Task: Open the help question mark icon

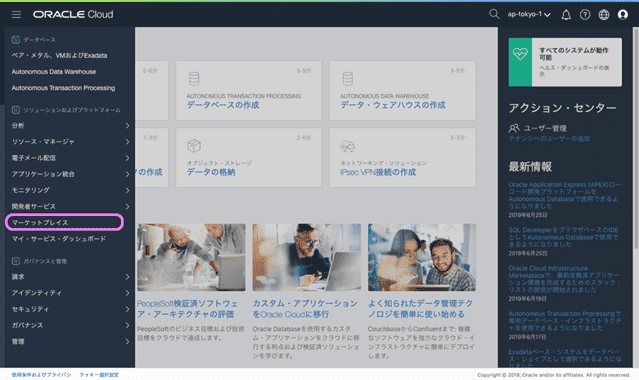Action: click(585, 15)
